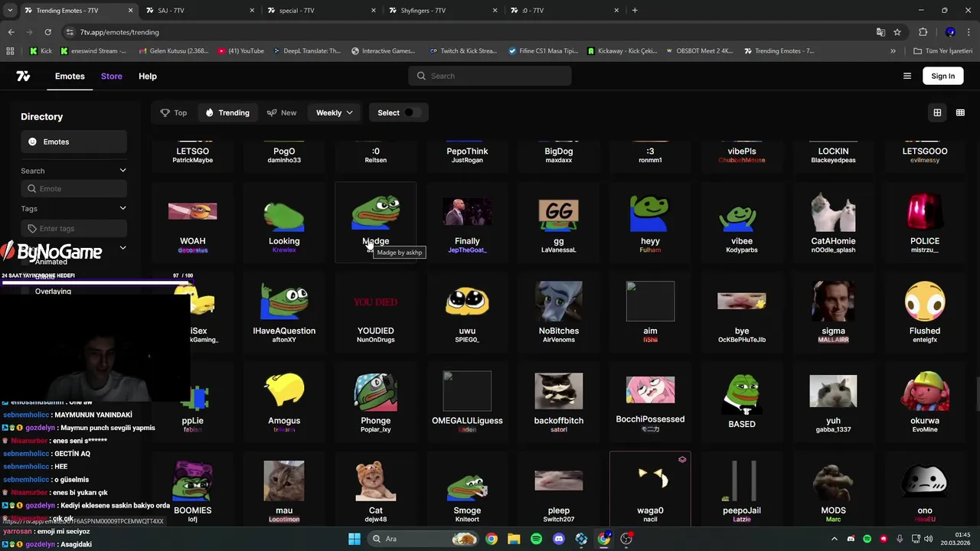This screenshot has height=551, width=980.
Task: Focus the top Search field
Action: coord(490,76)
